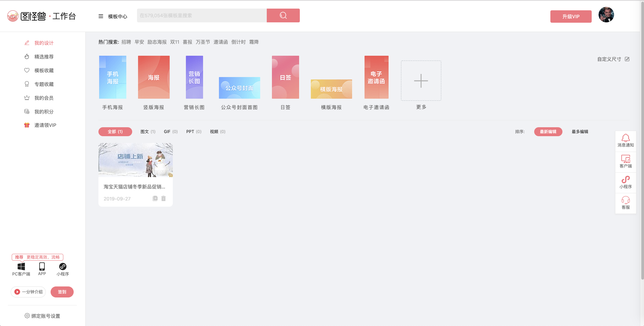Select the 最新编辑 sort option
Screen dimensions: 644x326
tap(548, 132)
